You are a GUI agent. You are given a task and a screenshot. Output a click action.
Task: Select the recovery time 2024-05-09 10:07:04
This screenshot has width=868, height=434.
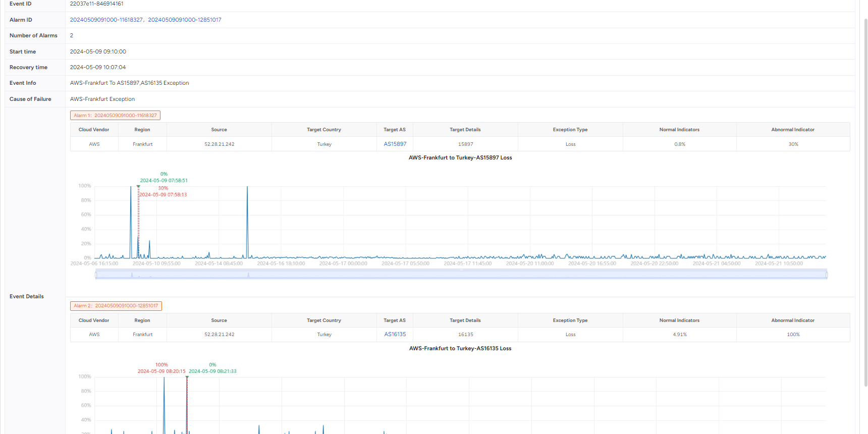coord(98,67)
